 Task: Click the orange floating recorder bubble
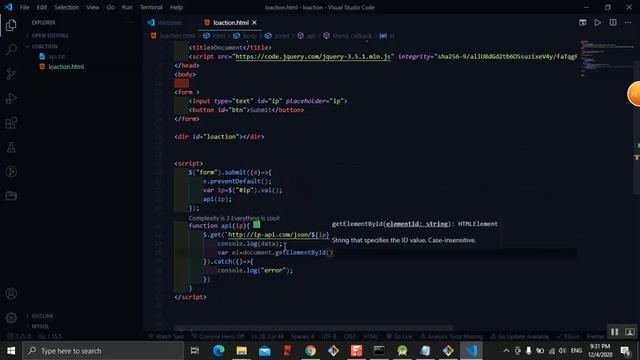634,94
